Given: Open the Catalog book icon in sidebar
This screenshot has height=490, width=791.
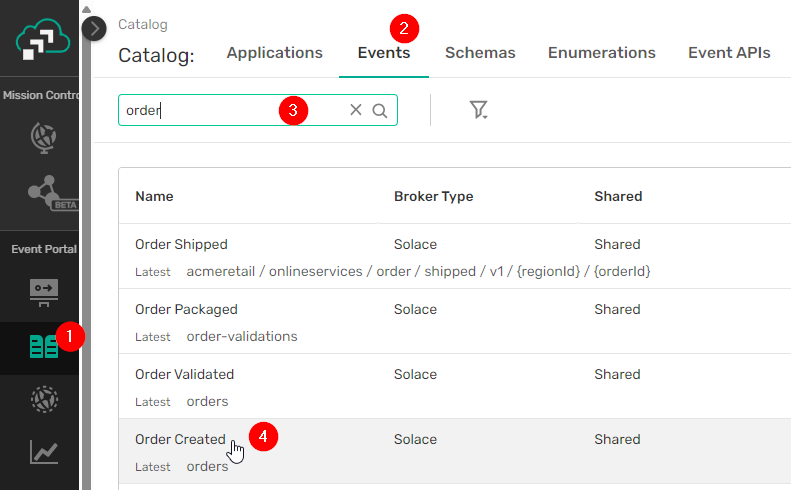Looking at the screenshot, I should [44, 347].
